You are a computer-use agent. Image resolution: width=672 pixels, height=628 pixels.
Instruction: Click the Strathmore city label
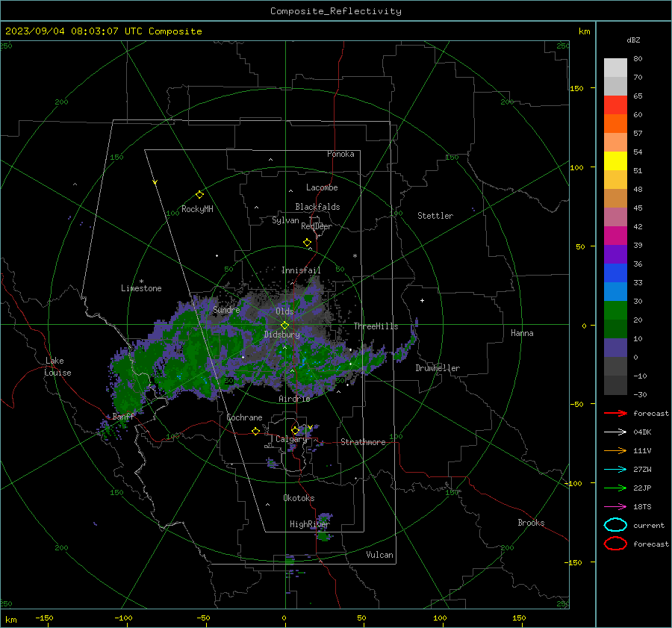(363, 442)
